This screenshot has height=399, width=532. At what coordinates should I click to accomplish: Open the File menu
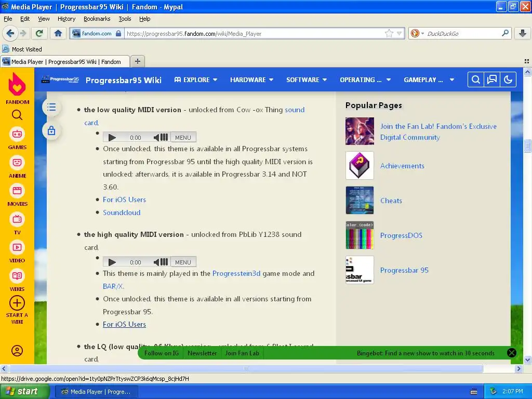[x=8, y=19]
